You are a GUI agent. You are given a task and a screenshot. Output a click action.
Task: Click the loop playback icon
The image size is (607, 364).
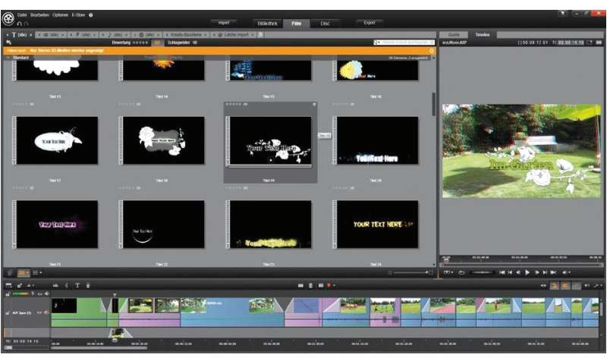(461, 271)
